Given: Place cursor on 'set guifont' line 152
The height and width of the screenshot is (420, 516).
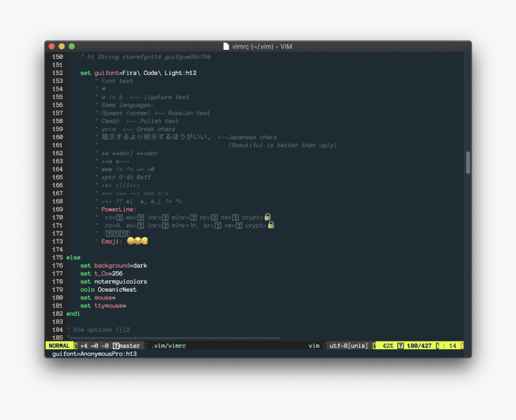Looking at the screenshot, I should tap(138, 73).
